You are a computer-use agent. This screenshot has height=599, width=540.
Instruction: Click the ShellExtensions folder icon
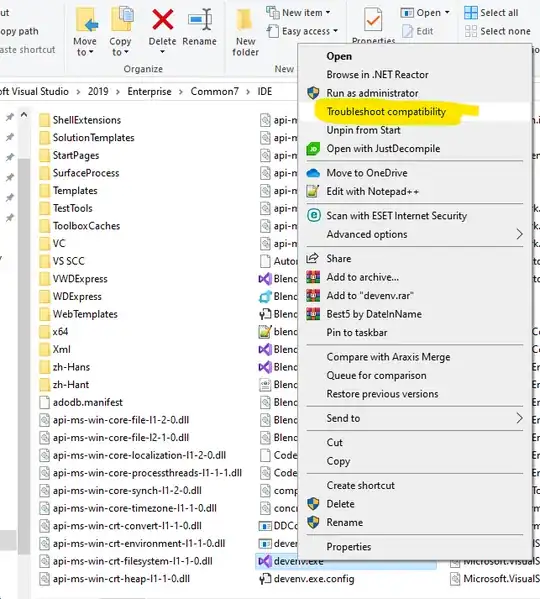pos(45,120)
